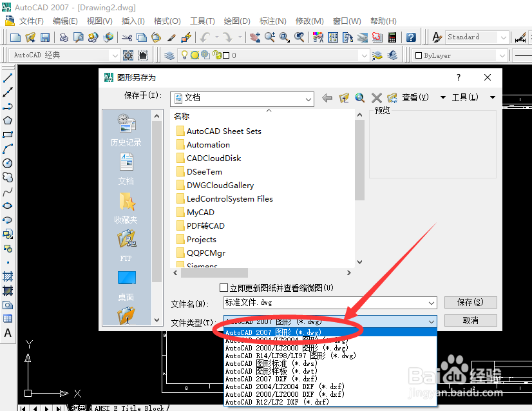Expand the ByLayer color dropdown
Viewport: 532px width, 411px height.
pyautogui.click(x=502, y=55)
